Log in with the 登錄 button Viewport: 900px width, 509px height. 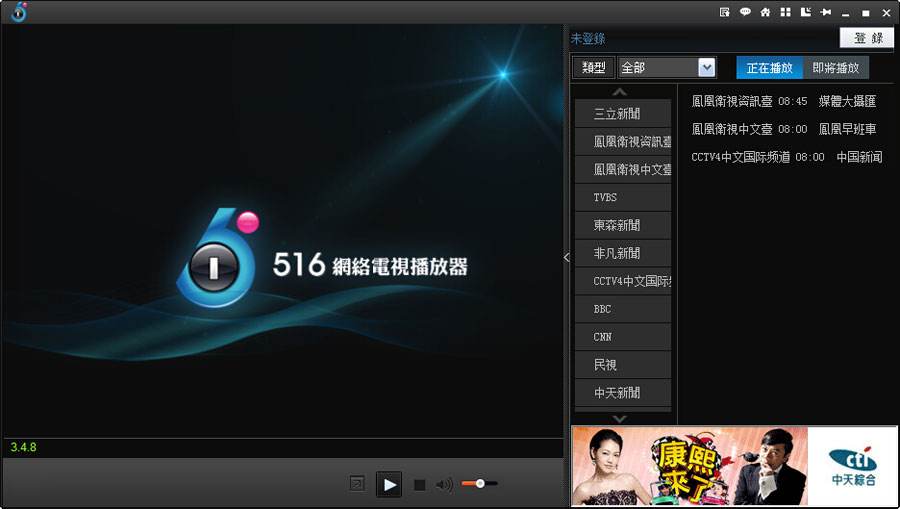pyautogui.click(x=868, y=38)
